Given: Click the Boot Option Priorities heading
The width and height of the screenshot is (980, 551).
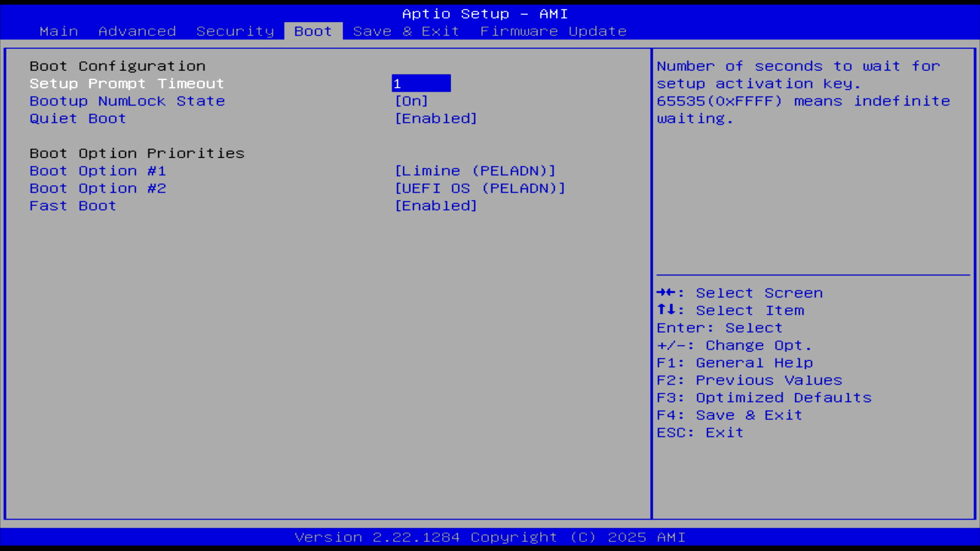Looking at the screenshot, I should 137,154.
